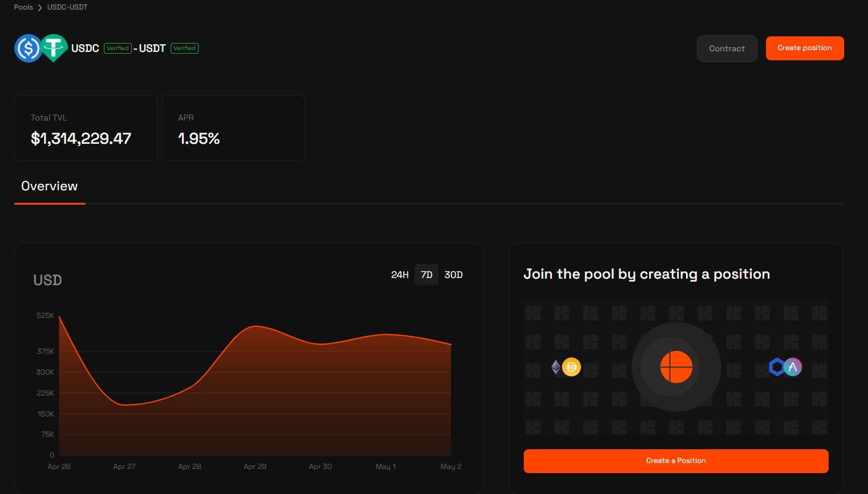Click the Contract button
This screenshot has width=868, height=494.
727,48
